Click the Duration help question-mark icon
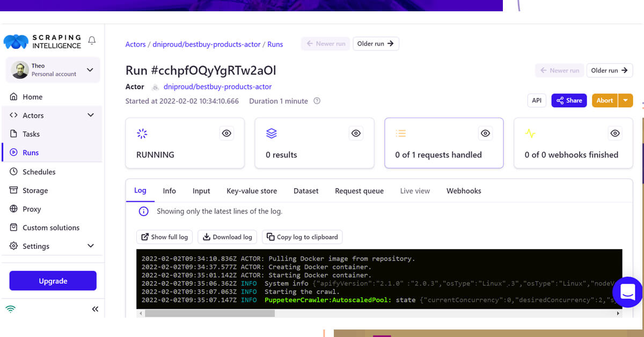The image size is (644, 337). click(317, 101)
